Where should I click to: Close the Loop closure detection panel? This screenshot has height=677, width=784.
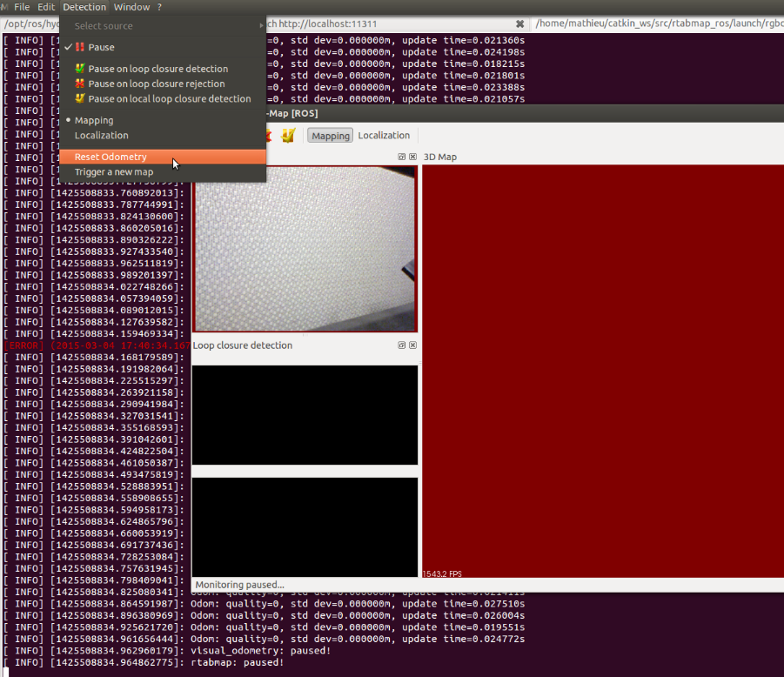tap(412, 345)
